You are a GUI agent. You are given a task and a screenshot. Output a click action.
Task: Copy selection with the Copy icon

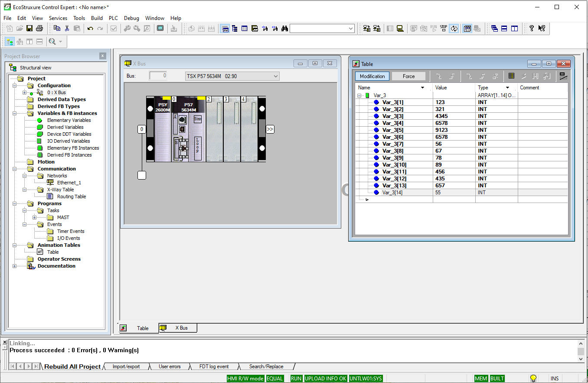pyautogui.click(x=57, y=28)
